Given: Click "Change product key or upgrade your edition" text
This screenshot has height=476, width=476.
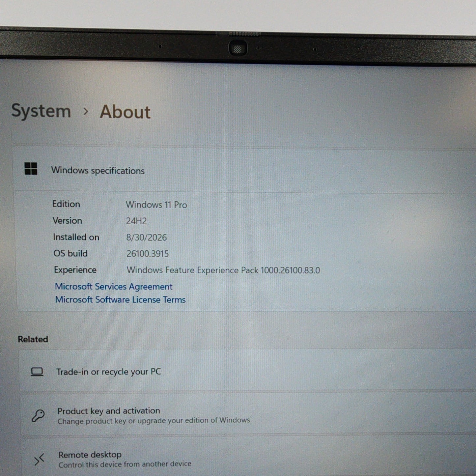Looking at the screenshot, I should 154,421.
